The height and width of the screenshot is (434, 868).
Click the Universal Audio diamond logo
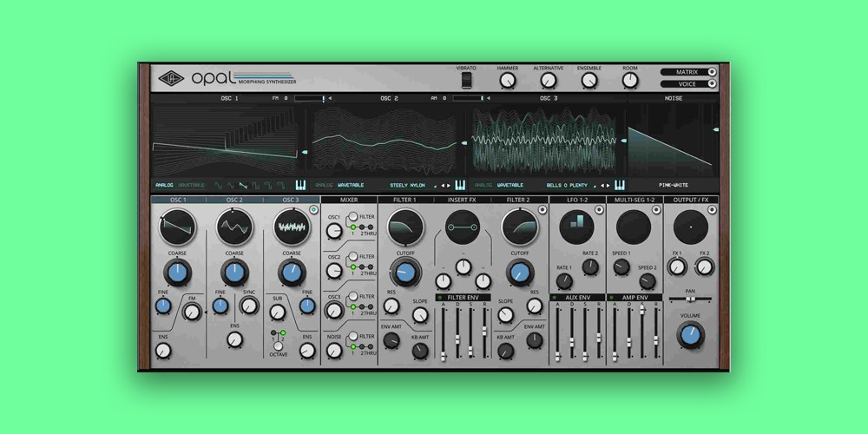[x=170, y=79]
